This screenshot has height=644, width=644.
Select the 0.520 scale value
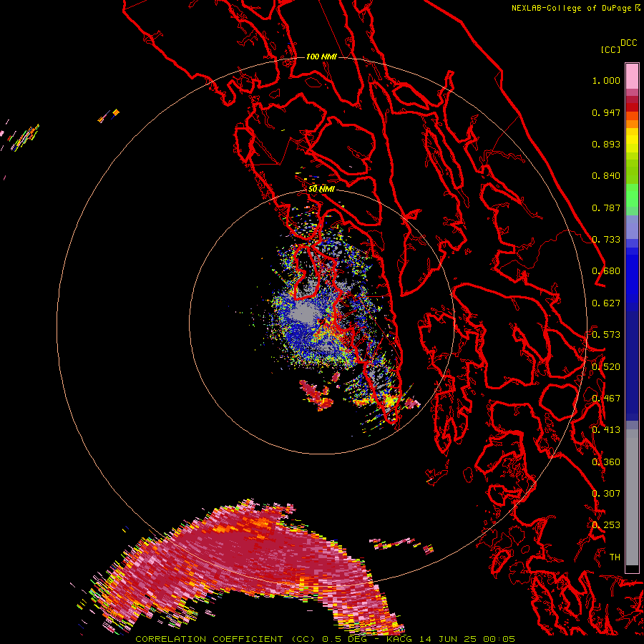(x=606, y=367)
